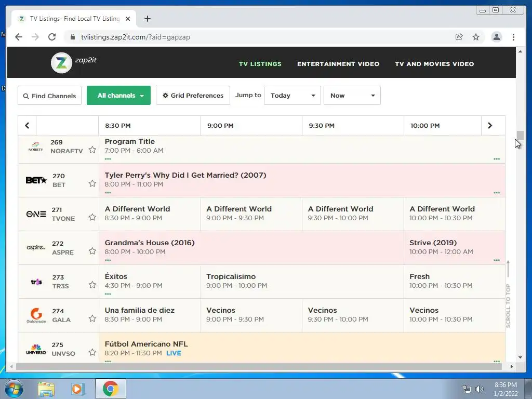The image size is (532, 399).
Task: Expand All channels dropdown
Action: tap(119, 96)
